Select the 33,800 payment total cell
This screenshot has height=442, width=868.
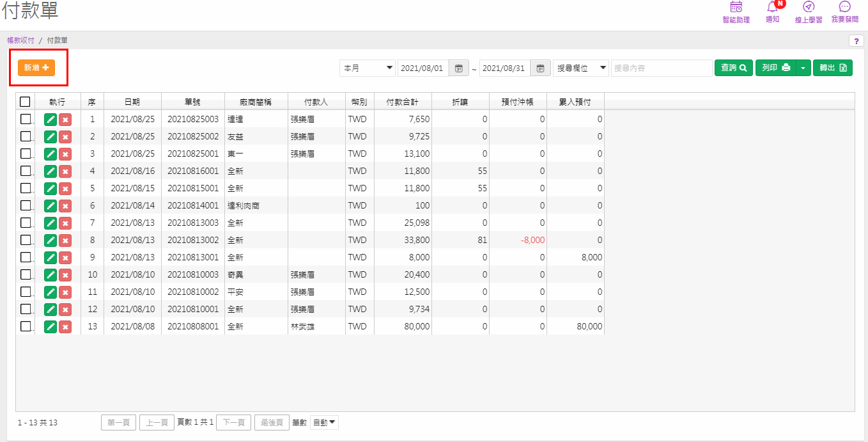click(x=403, y=241)
